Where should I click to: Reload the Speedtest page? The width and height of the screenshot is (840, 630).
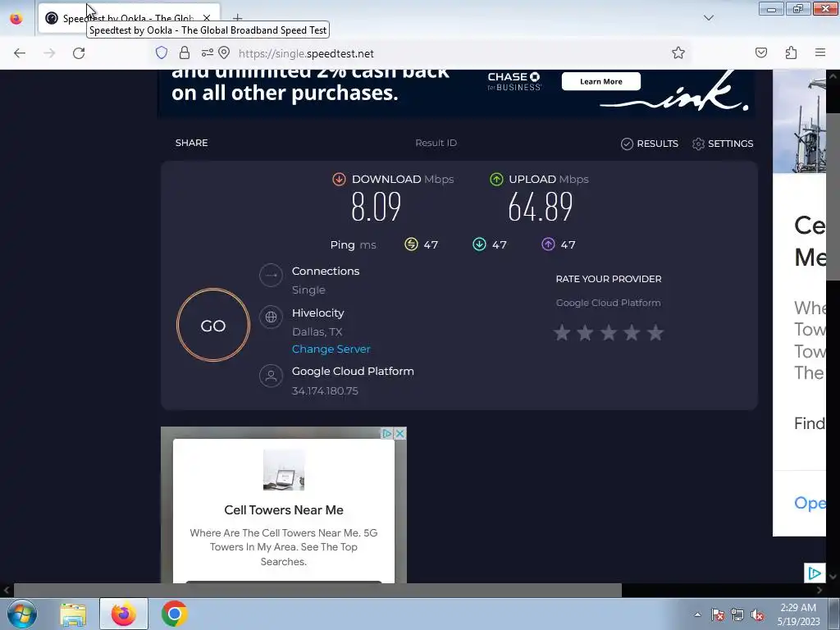[x=79, y=53]
